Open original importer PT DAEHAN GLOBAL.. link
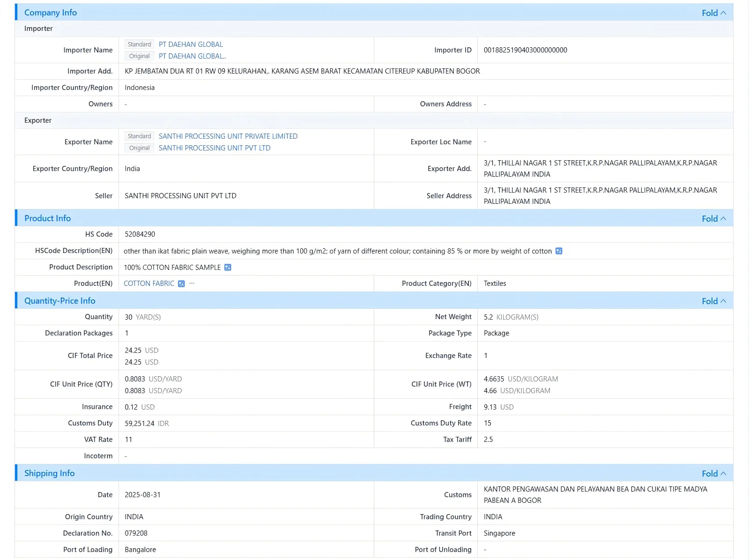The width and height of the screenshot is (749, 560). coord(192,56)
